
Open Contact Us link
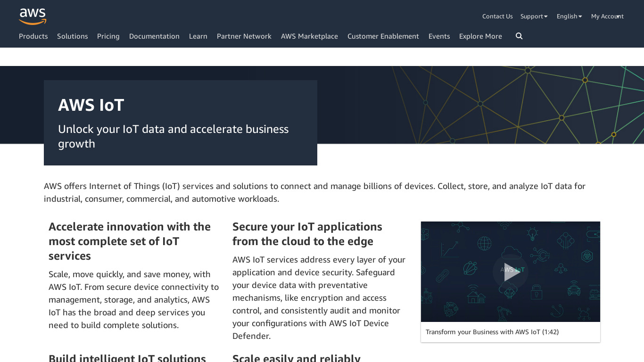click(x=497, y=16)
